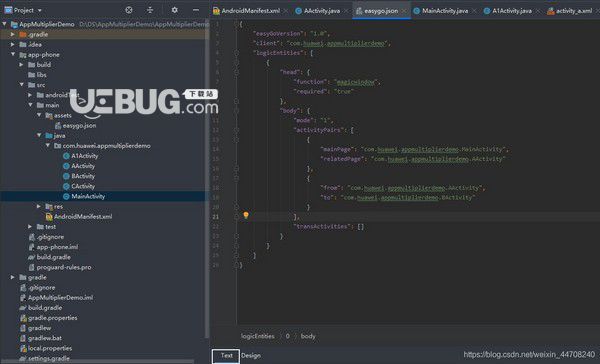
Task: Expand the res folder
Action: click(39, 206)
